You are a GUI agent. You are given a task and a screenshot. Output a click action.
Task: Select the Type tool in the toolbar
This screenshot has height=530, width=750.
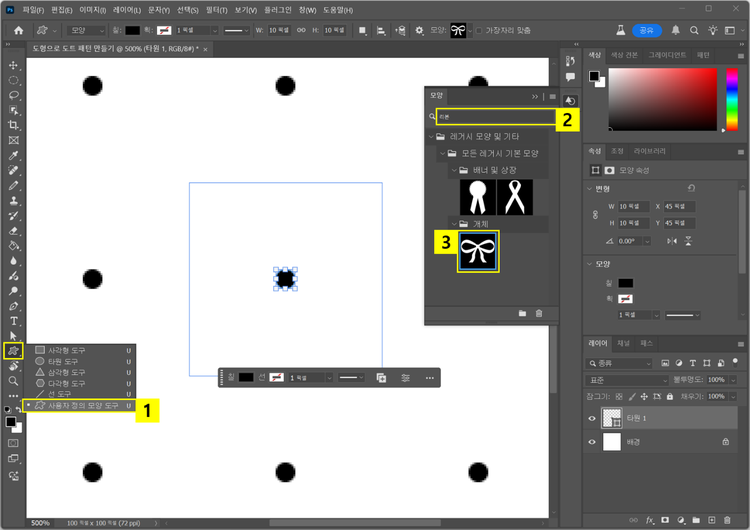14,321
